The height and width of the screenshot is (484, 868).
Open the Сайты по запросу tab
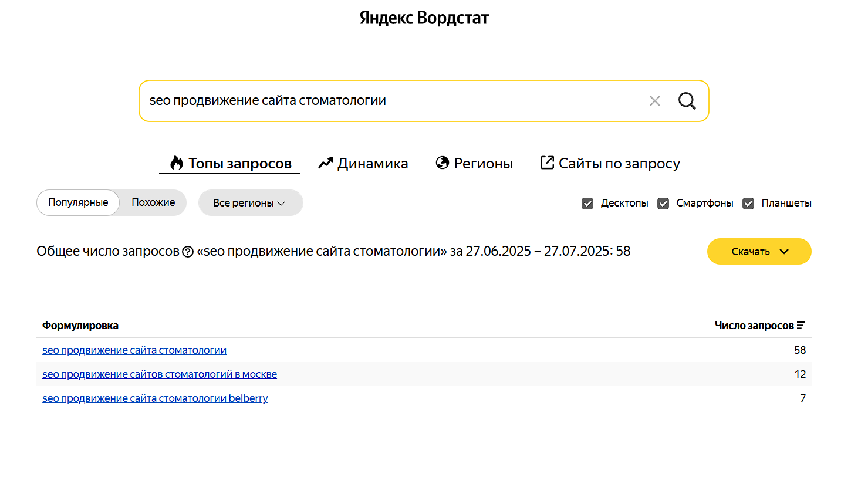[x=610, y=163]
